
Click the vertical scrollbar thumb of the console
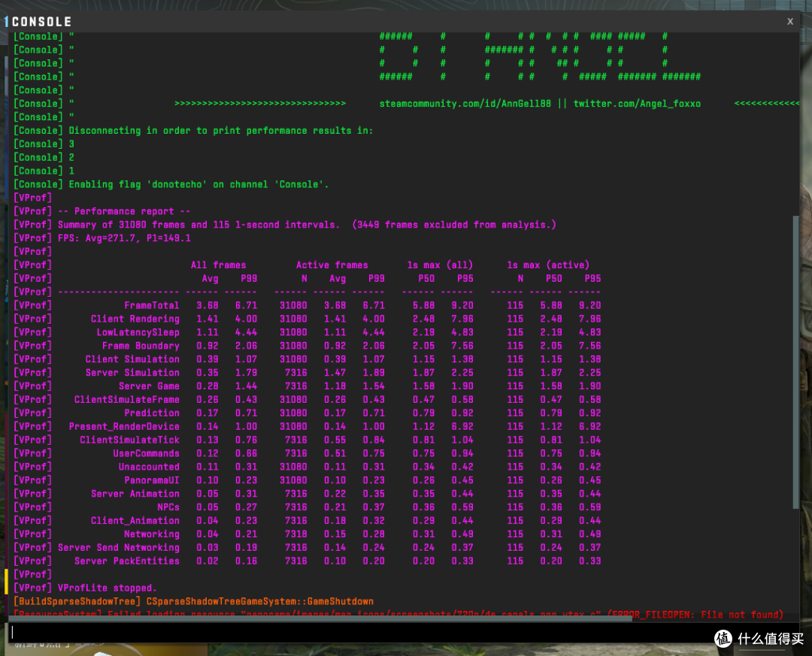[x=796, y=362]
